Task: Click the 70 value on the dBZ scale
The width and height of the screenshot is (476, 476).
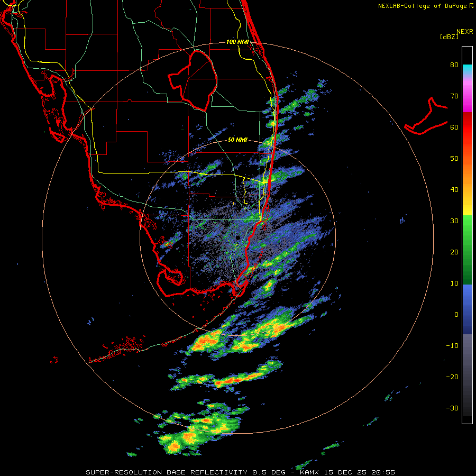Action: [x=454, y=96]
